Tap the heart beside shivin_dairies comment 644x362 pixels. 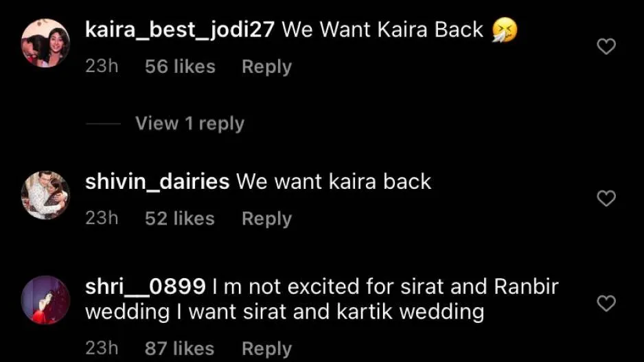(x=606, y=198)
